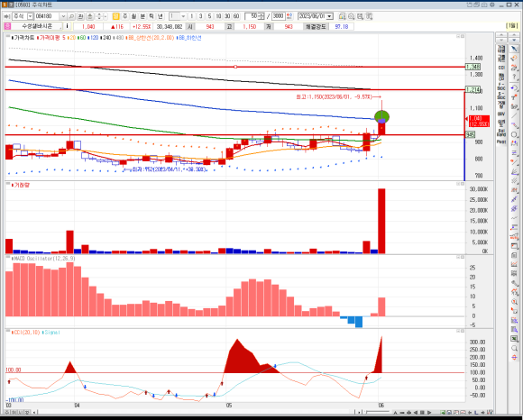
Task: Click the 전 button beside stock search
Action: coord(80,16)
